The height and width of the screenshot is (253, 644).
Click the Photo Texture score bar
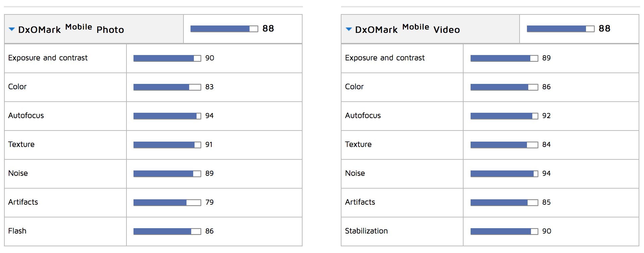[x=167, y=145]
